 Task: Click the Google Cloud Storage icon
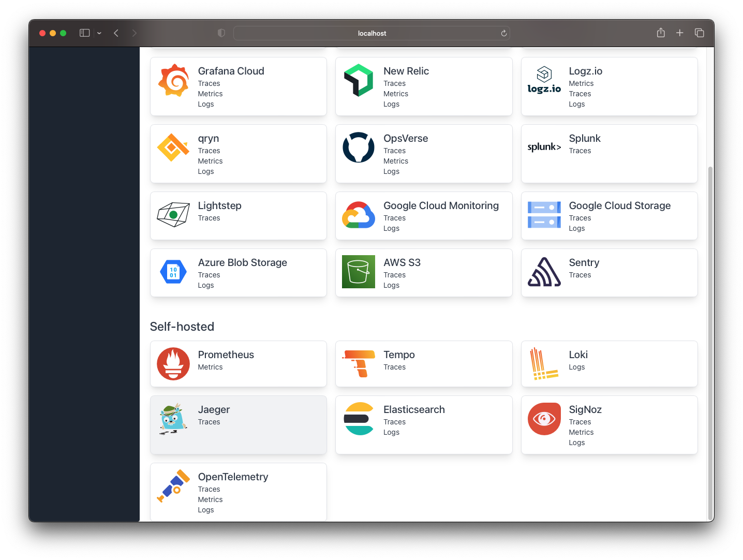(x=544, y=215)
